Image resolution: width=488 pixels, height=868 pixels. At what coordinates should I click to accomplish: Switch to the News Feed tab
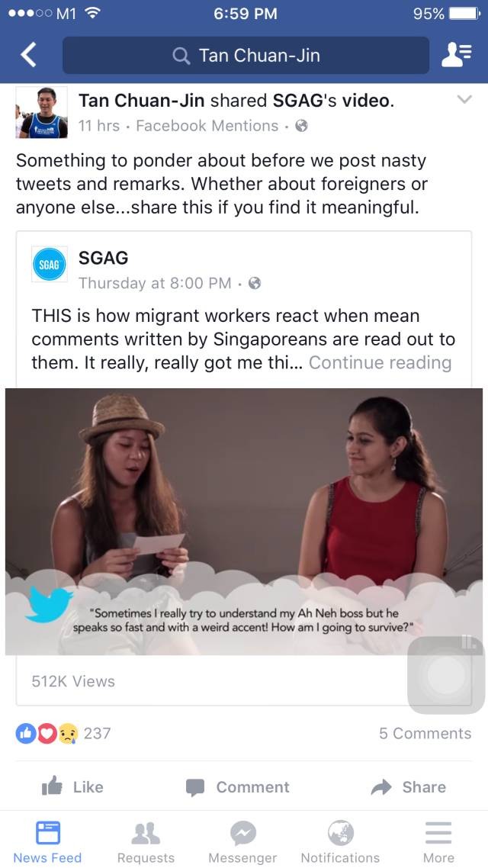(47, 841)
